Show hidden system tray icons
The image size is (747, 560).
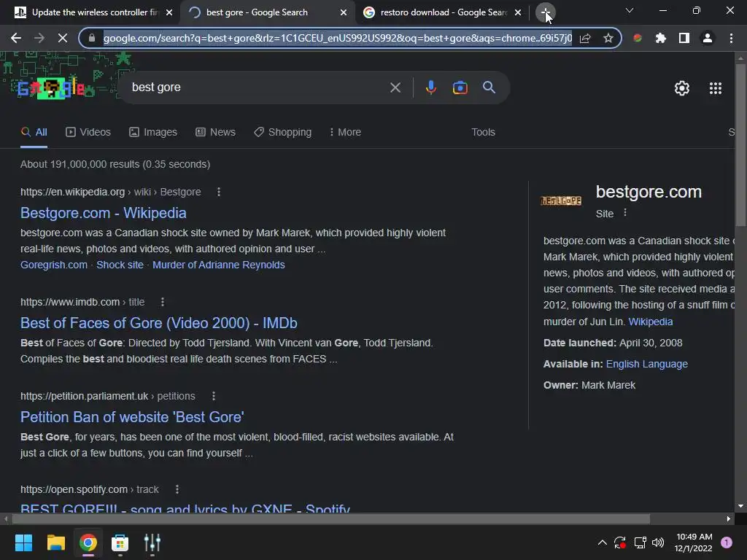(x=602, y=542)
